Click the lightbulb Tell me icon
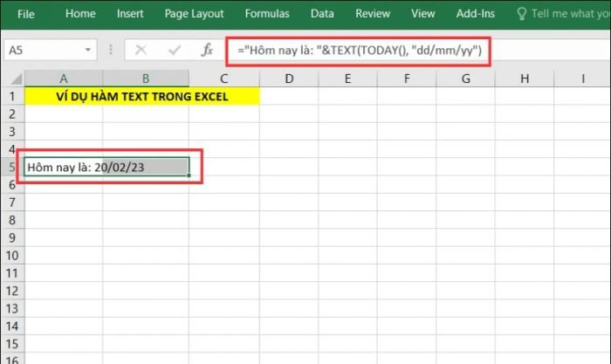611x364 pixels. click(521, 14)
